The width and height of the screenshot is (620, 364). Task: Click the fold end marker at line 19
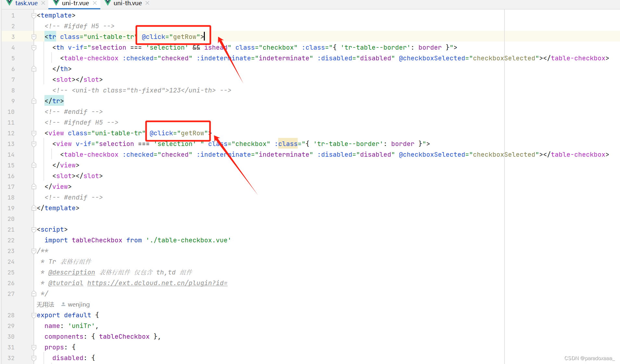click(x=34, y=208)
